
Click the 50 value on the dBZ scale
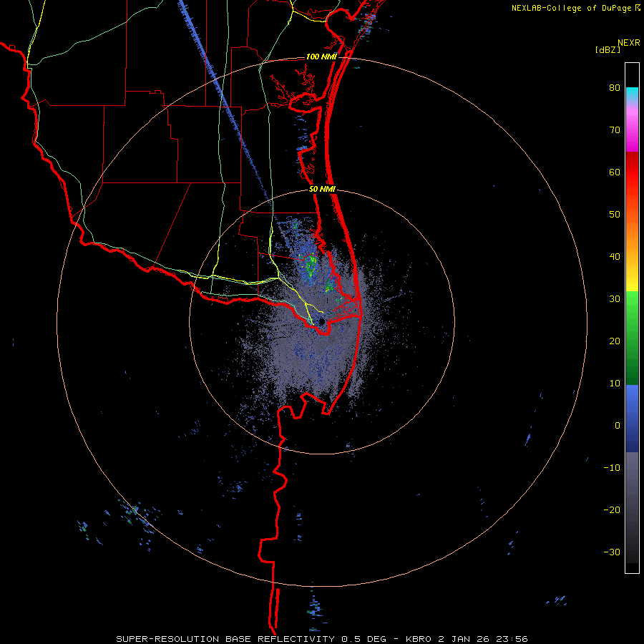tap(615, 215)
